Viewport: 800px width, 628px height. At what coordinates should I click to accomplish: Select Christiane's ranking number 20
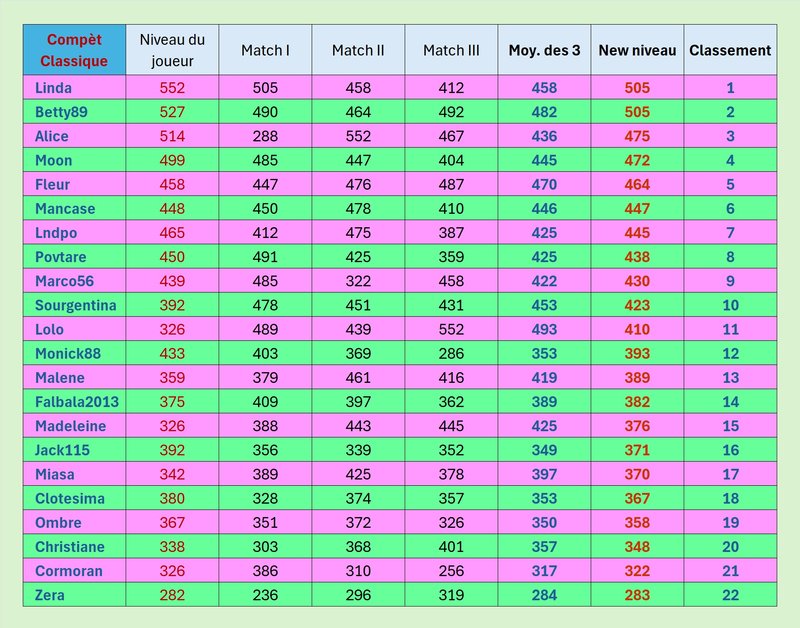point(731,547)
